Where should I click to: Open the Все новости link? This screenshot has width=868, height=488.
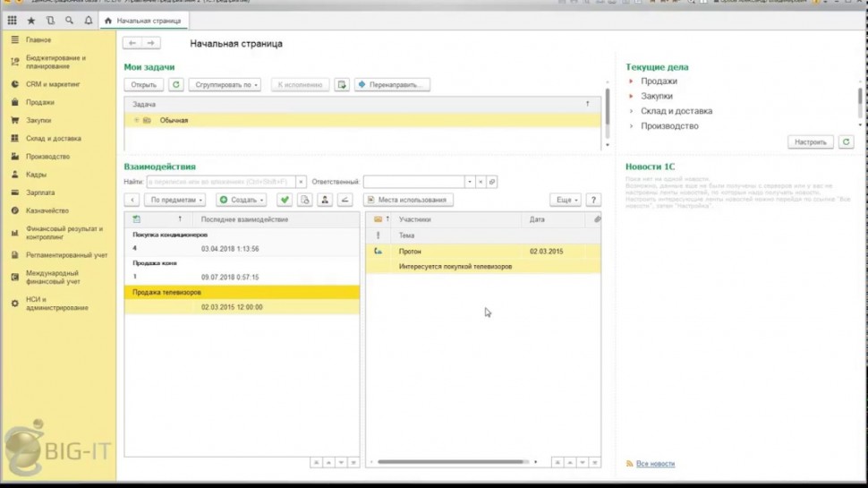656,464
